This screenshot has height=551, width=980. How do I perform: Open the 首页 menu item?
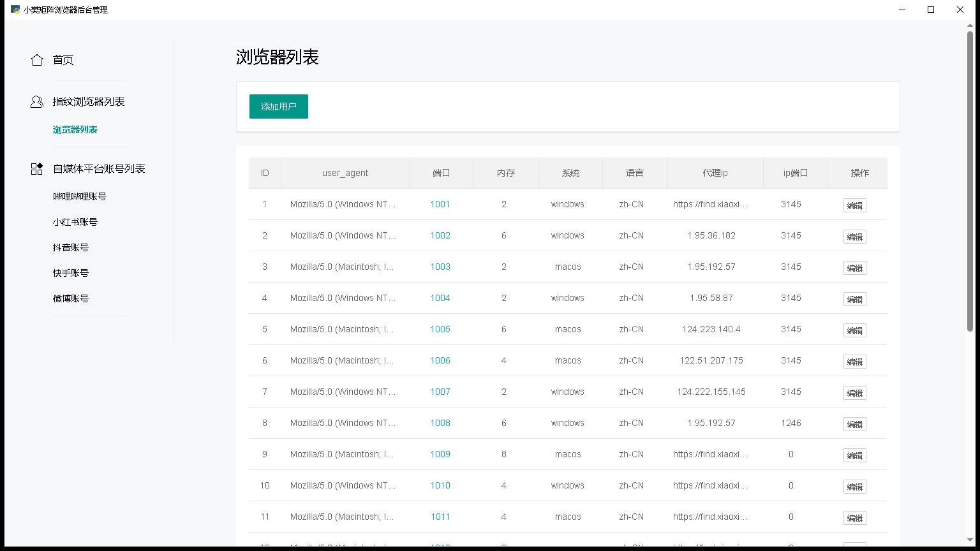[x=63, y=60]
